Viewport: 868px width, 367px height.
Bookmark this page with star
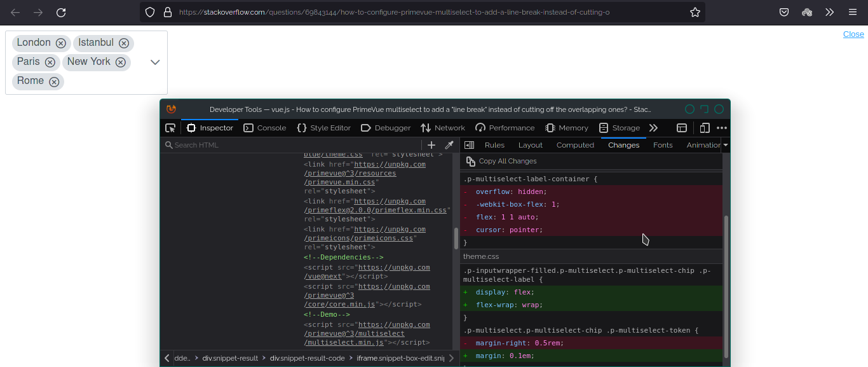[x=695, y=12]
